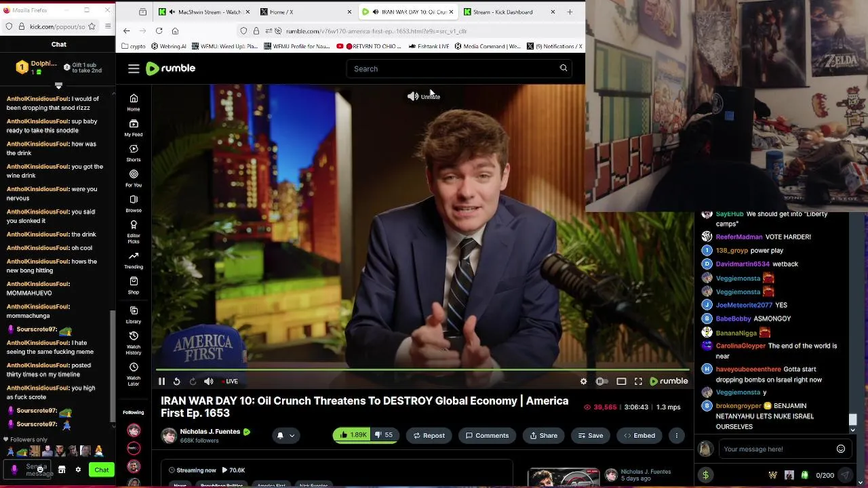This screenshot has width=868, height=488.
Task: Click the Share button
Action: coord(544,436)
